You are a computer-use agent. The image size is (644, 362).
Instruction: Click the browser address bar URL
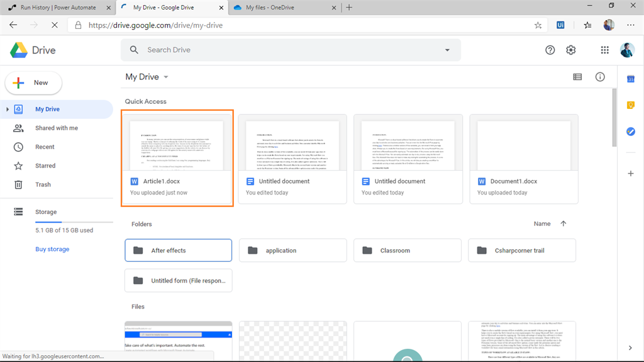pyautogui.click(x=156, y=25)
